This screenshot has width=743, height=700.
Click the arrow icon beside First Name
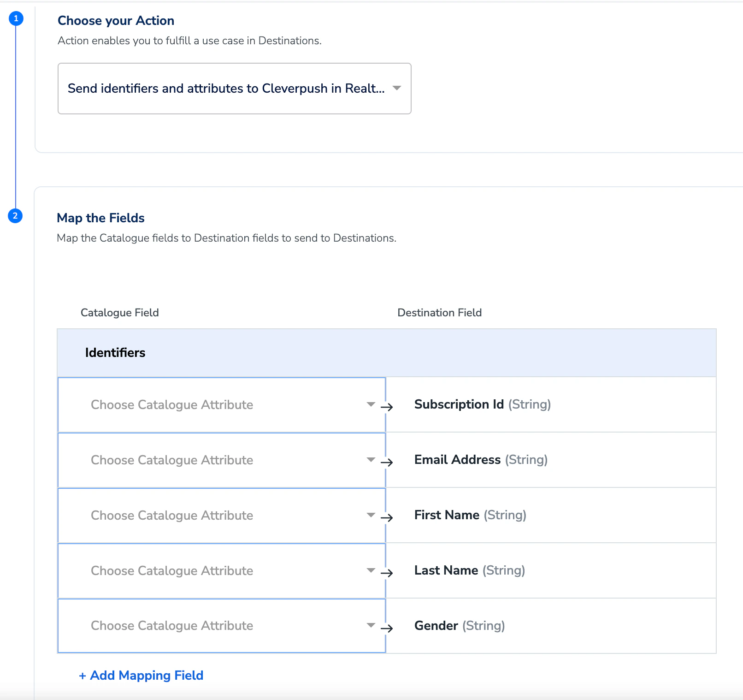click(x=387, y=518)
